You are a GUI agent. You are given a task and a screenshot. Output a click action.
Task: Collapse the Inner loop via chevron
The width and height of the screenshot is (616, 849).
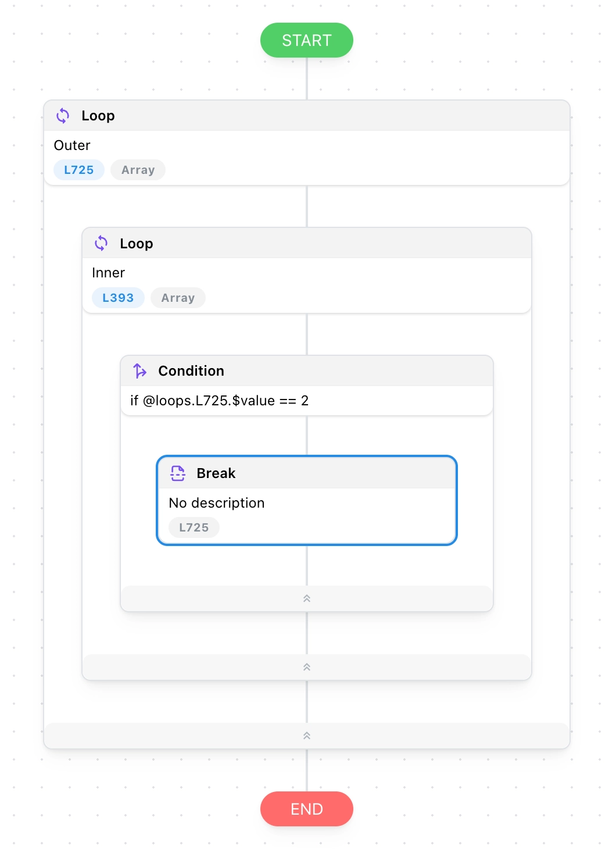[307, 667]
